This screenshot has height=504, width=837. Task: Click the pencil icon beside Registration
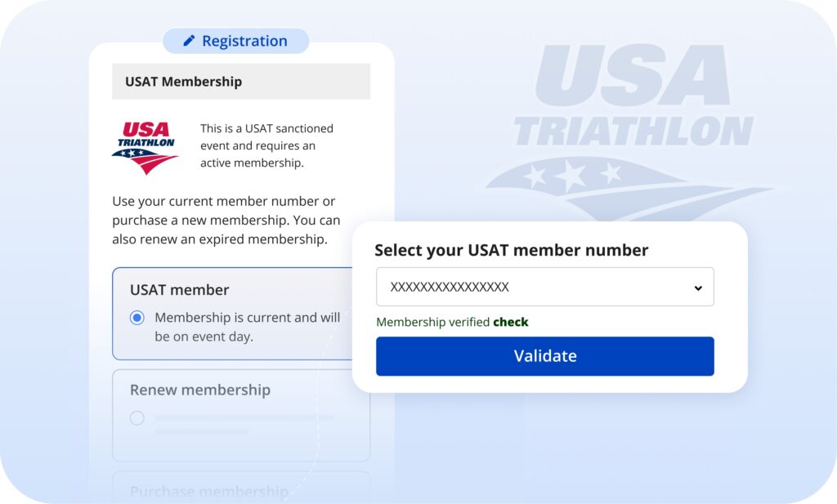tap(190, 41)
